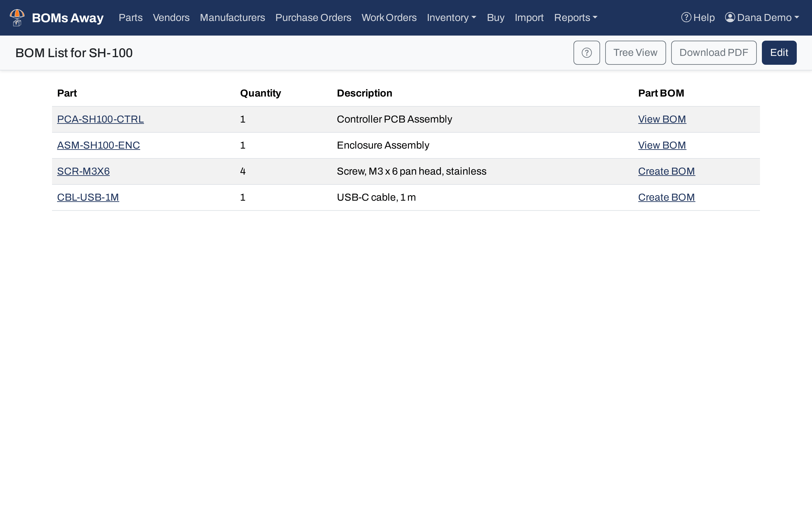Screen dimensions: 812x508
Task: Open Purchase Orders
Action: 313,17
